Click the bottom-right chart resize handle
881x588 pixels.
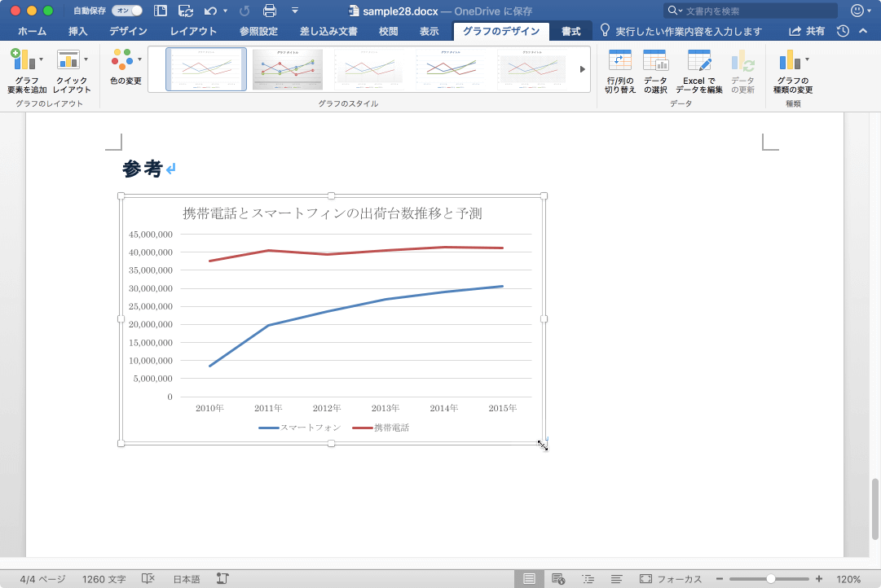click(x=544, y=444)
